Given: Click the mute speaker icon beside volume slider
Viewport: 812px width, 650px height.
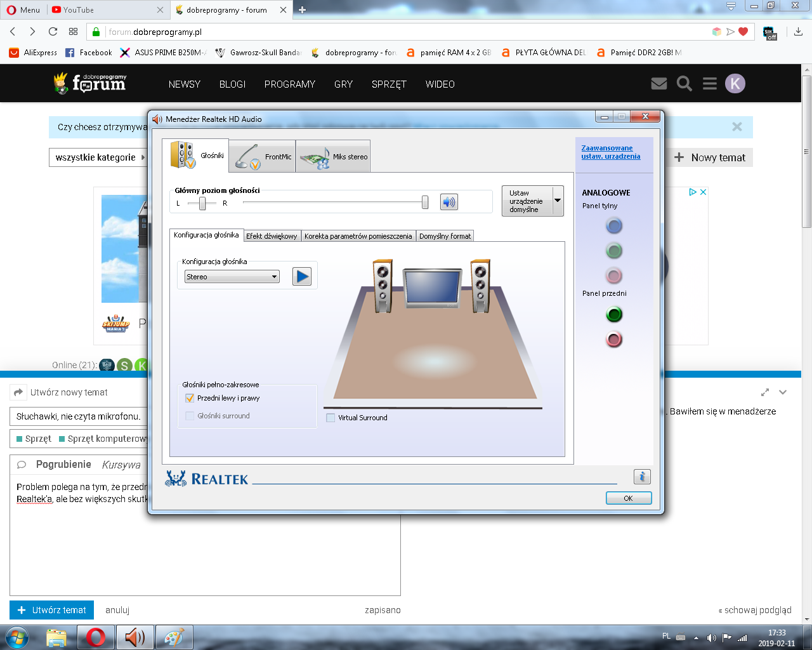Looking at the screenshot, I should (x=449, y=202).
